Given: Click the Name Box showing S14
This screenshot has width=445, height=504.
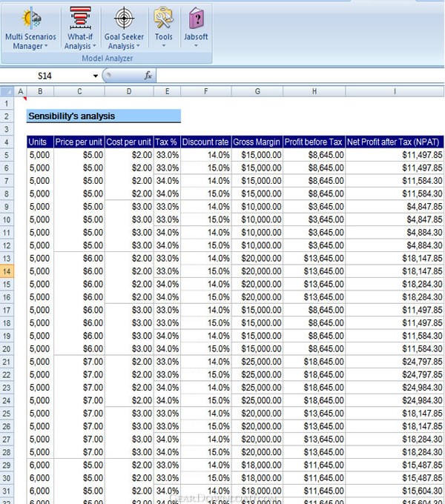Looking at the screenshot, I should coord(45,76).
